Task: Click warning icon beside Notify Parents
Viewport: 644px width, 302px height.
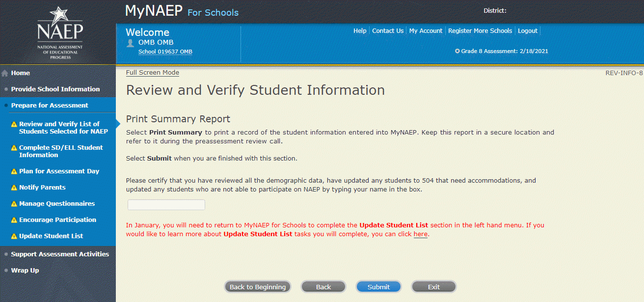Action: coord(14,188)
